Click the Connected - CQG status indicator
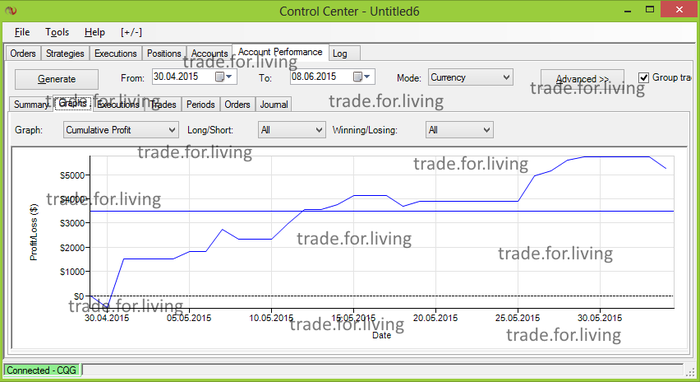The image size is (700, 382). tap(42, 370)
